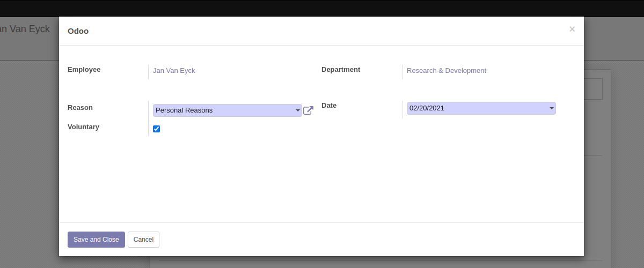The height and width of the screenshot is (268, 644).
Task: Follow the Research & Development department link
Action: pyautogui.click(x=446, y=71)
